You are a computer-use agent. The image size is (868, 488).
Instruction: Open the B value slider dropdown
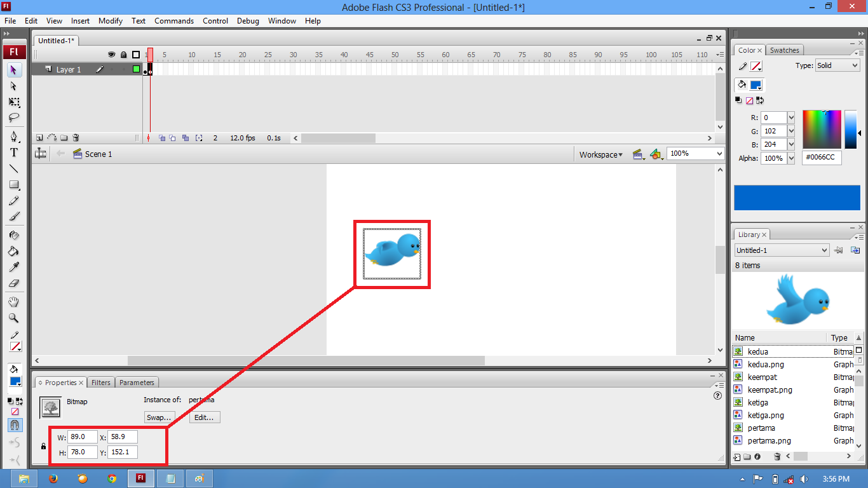(791, 144)
